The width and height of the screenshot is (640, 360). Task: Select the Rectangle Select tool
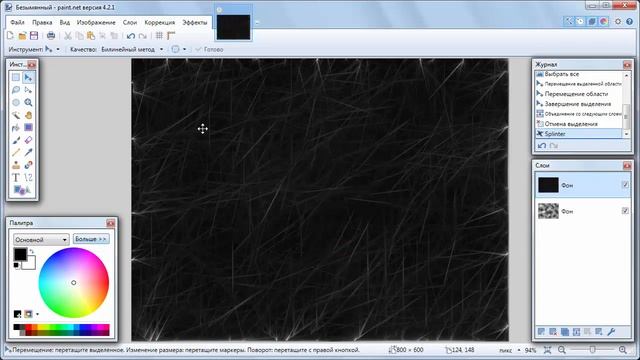[x=16, y=78]
